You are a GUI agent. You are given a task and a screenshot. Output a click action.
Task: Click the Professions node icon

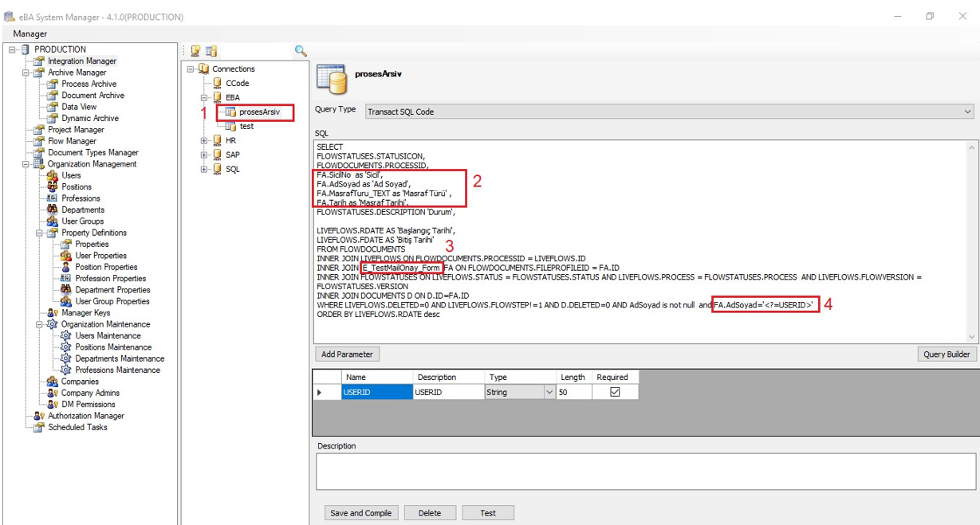[53, 198]
